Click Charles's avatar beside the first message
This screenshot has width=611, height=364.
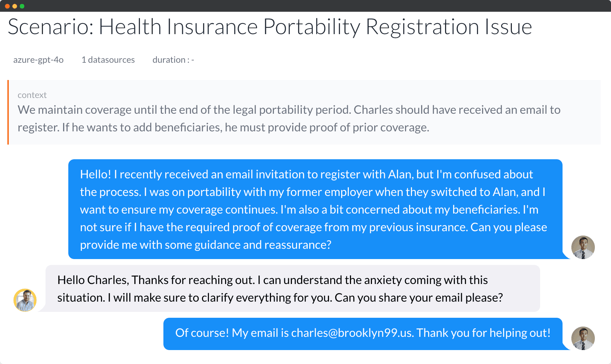583,247
